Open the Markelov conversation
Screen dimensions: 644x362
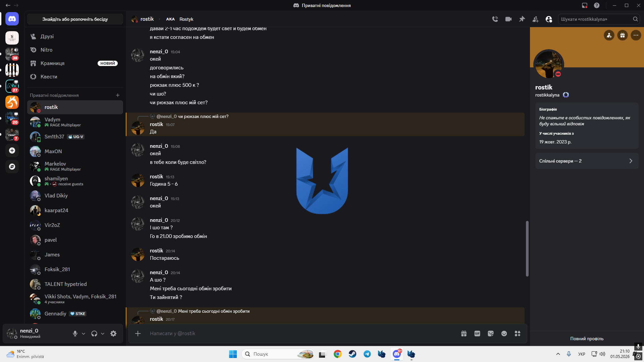(x=75, y=166)
